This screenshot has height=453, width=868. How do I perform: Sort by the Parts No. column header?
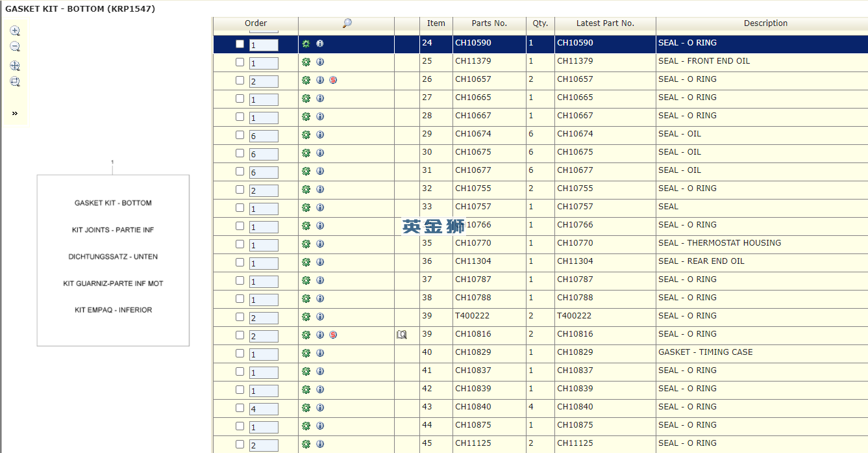click(x=490, y=23)
